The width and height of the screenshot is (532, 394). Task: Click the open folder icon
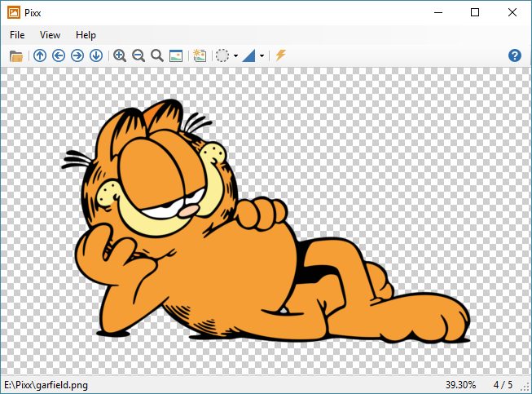tap(15, 55)
